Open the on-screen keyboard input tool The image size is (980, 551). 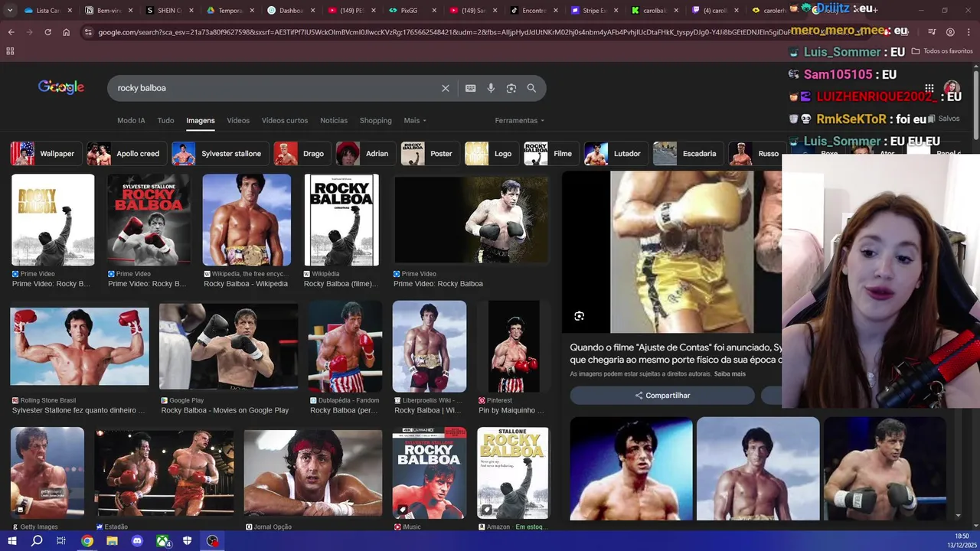tap(471, 88)
